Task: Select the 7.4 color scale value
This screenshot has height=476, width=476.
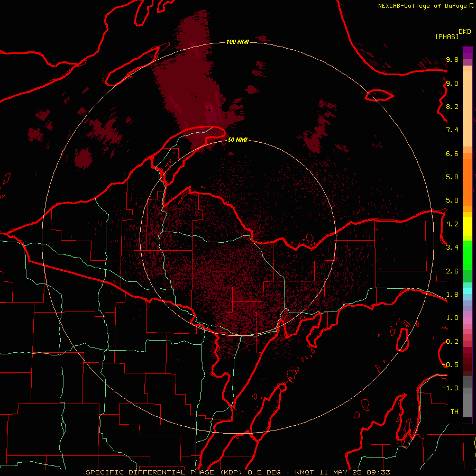Action: point(452,130)
